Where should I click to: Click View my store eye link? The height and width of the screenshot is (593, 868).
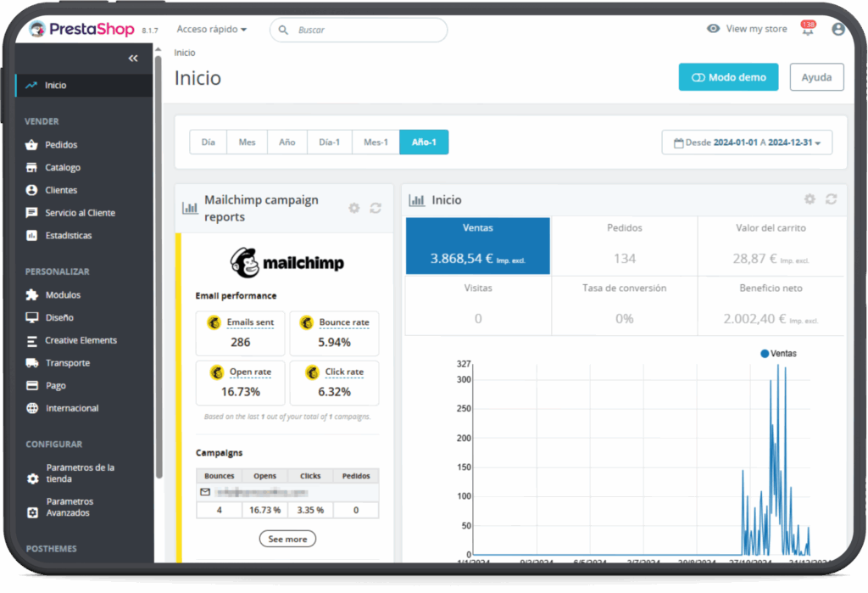[x=747, y=29]
